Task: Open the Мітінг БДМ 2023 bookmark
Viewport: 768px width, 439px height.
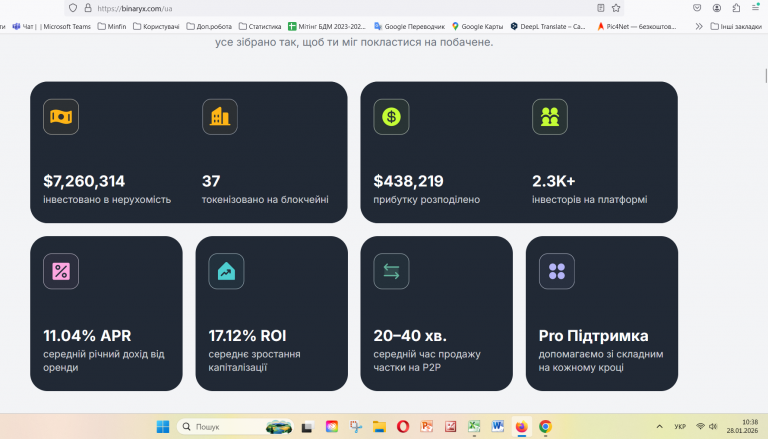Action: [x=327, y=26]
